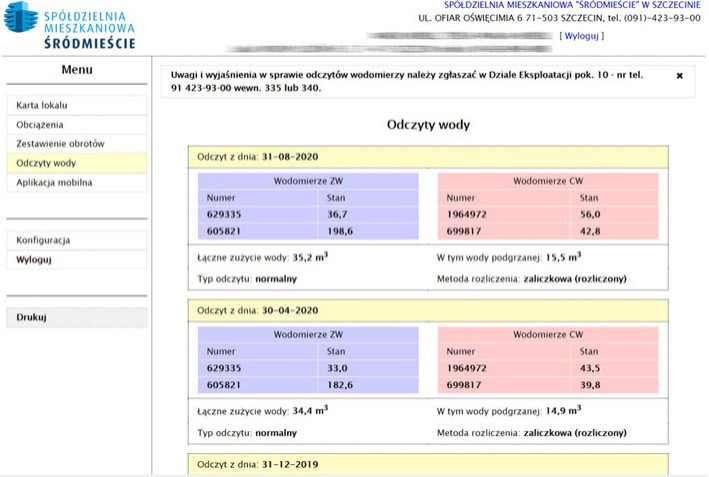709x477 pixels.
Task: Go to Obciążenia in sidebar
Action: point(40,125)
